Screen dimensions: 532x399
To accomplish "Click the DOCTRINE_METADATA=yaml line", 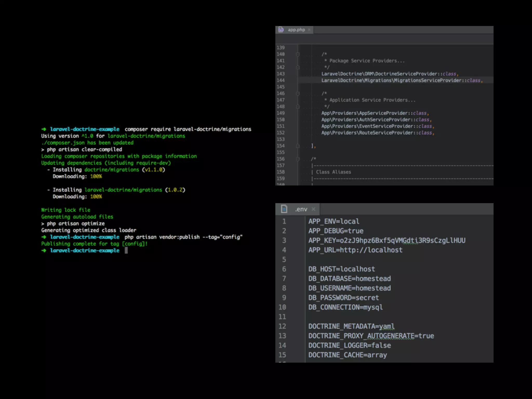I will (351, 326).
